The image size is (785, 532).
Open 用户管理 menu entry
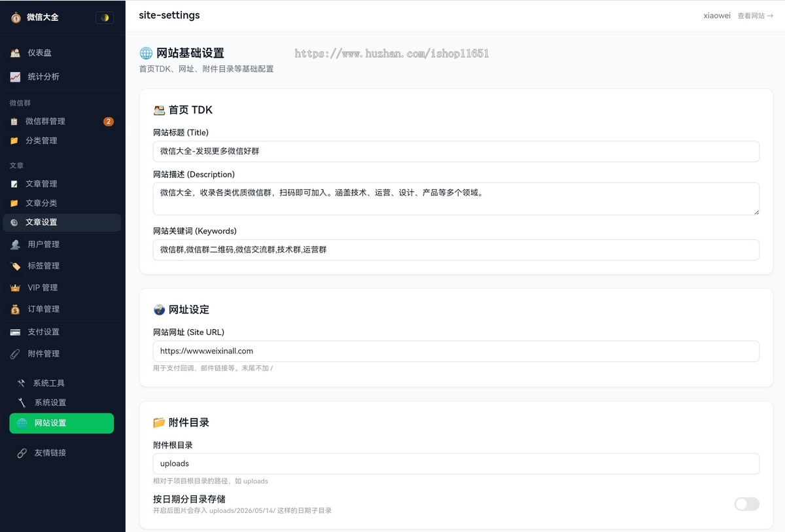pyautogui.click(x=61, y=244)
